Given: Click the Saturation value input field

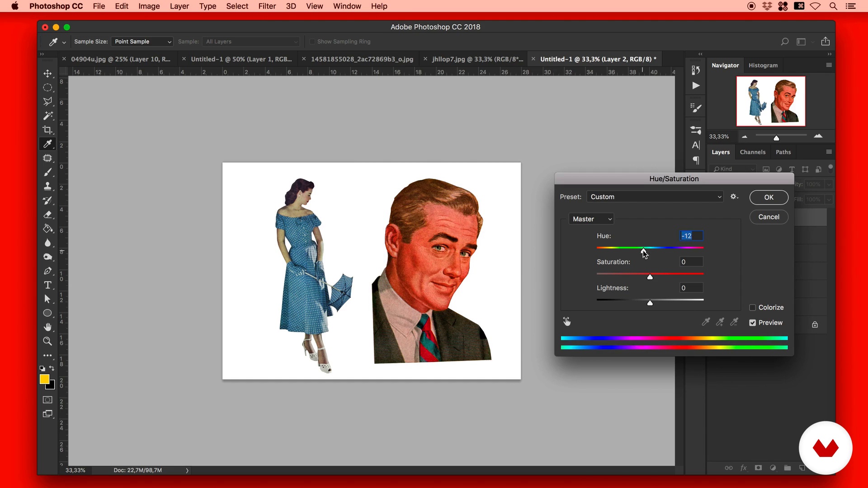Looking at the screenshot, I should 692,262.
